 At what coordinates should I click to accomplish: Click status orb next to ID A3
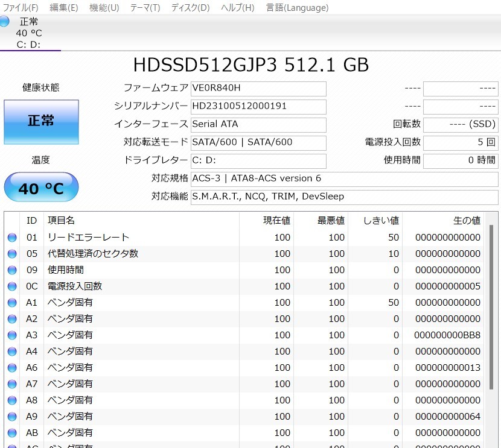click(x=12, y=335)
